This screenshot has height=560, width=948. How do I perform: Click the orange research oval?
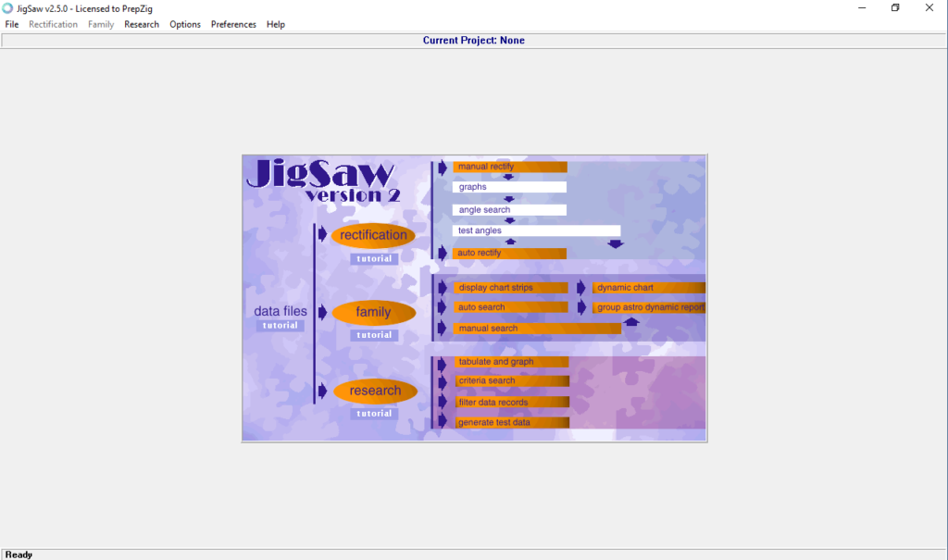tap(375, 391)
